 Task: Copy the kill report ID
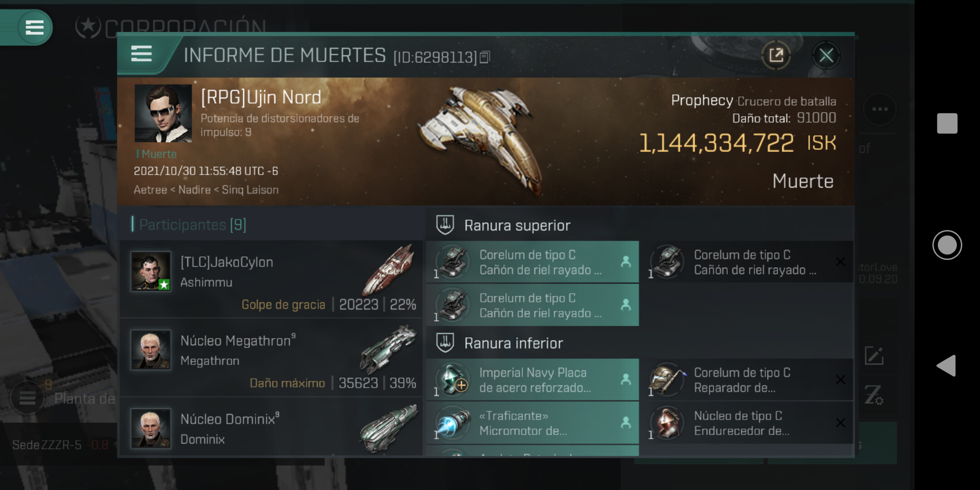(x=485, y=57)
